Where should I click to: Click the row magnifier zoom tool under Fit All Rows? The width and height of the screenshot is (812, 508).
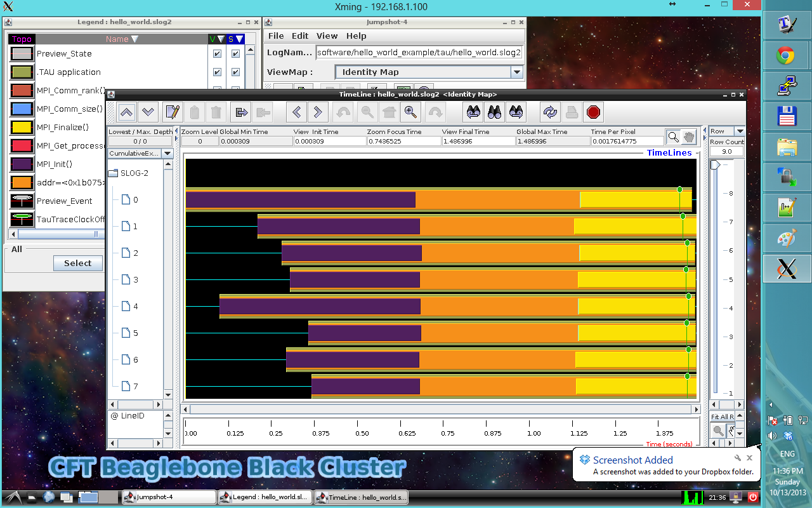point(717,431)
